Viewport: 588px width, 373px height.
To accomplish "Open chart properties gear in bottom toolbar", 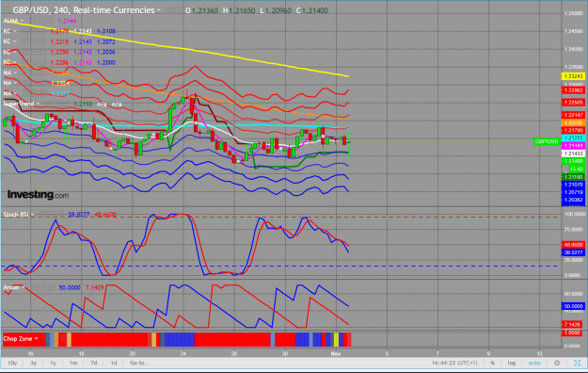I will (x=557, y=363).
